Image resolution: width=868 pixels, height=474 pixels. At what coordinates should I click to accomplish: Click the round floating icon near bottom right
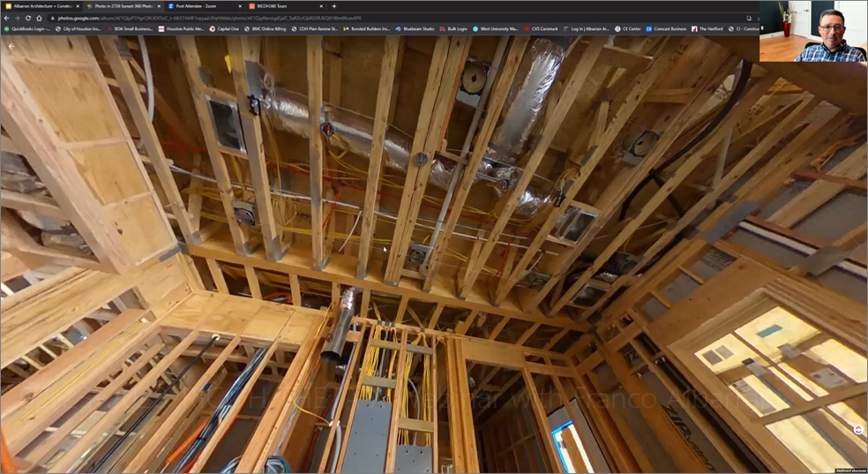(x=858, y=429)
